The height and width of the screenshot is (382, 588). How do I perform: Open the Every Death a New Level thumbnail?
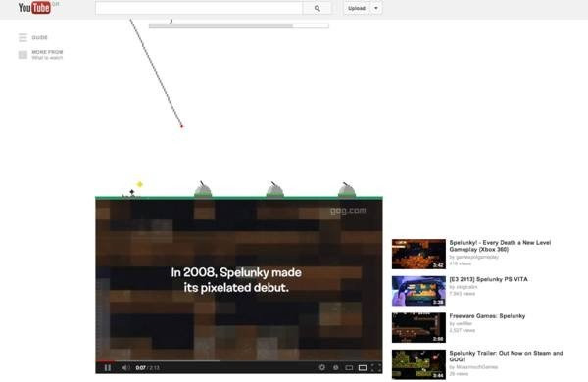coord(418,254)
